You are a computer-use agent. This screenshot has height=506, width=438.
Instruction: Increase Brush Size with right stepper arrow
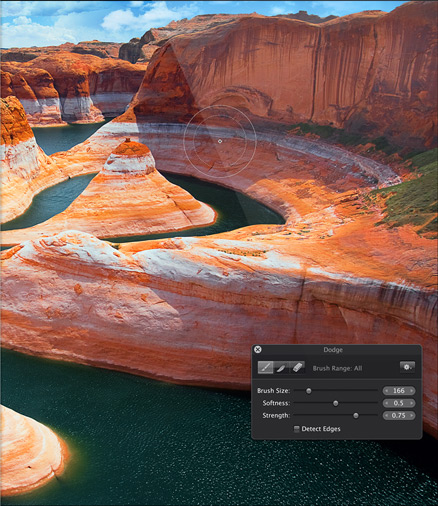tap(412, 391)
